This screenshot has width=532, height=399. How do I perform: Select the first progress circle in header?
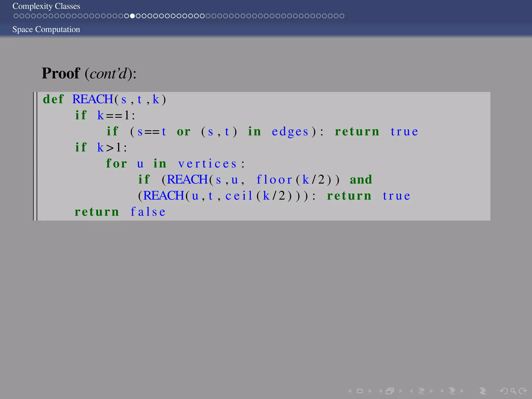coord(16,16)
